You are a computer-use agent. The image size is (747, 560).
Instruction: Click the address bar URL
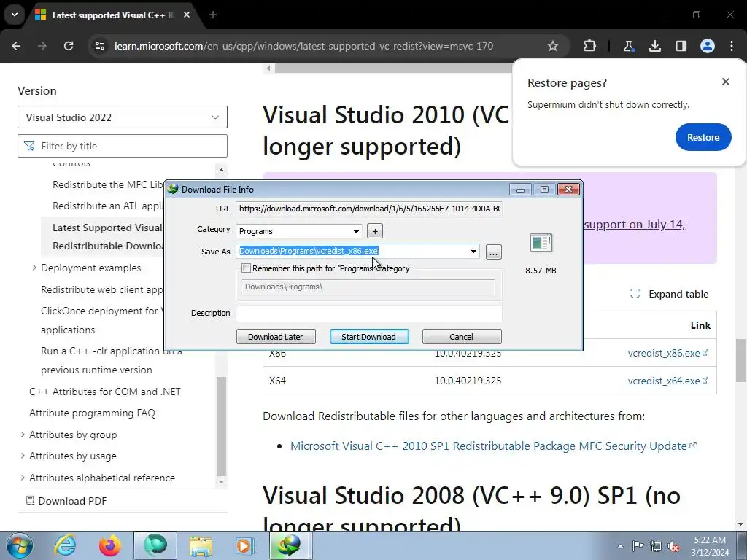pyautogui.click(x=303, y=46)
